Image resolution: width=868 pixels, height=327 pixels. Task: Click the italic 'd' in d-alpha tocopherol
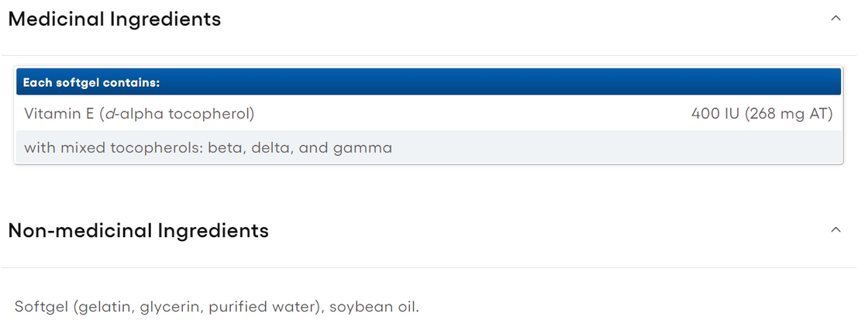(x=108, y=114)
